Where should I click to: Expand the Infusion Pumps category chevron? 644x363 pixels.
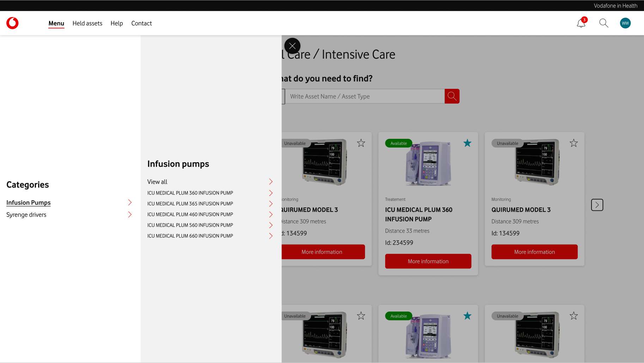coord(130,202)
